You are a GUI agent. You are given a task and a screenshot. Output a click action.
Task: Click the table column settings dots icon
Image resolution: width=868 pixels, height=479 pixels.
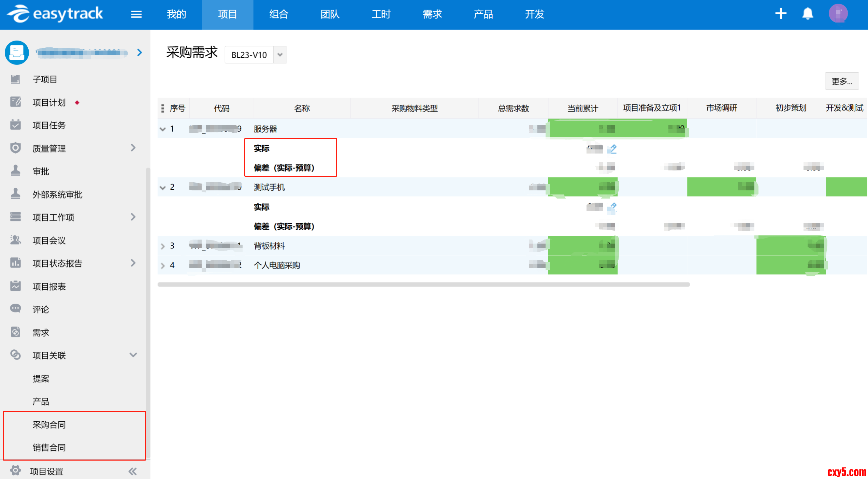click(x=163, y=108)
